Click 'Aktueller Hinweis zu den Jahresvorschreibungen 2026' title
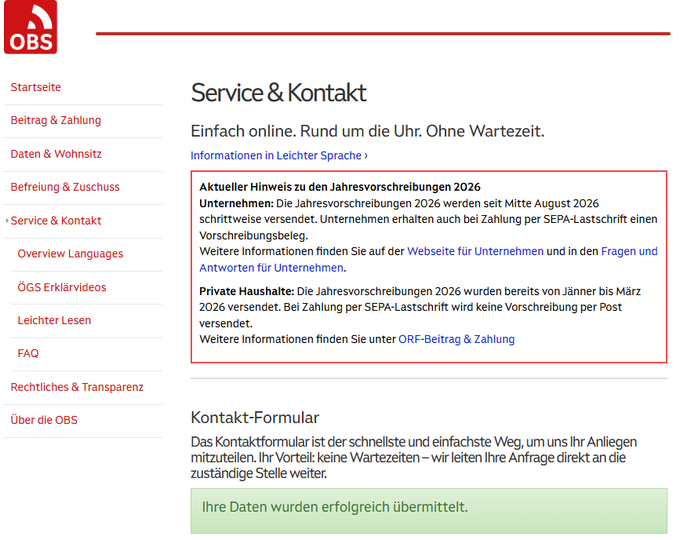The height and width of the screenshot is (540, 680). pos(340,187)
